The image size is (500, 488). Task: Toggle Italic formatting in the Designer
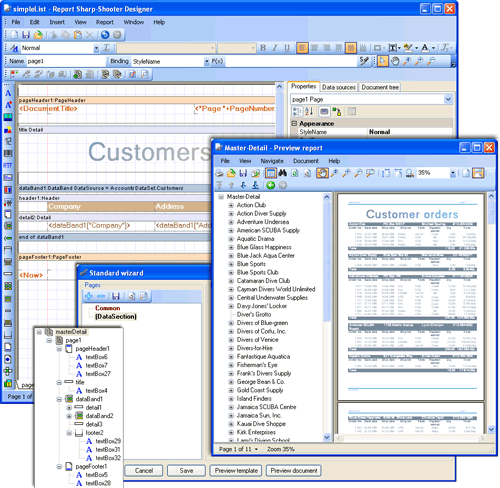[275, 48]
